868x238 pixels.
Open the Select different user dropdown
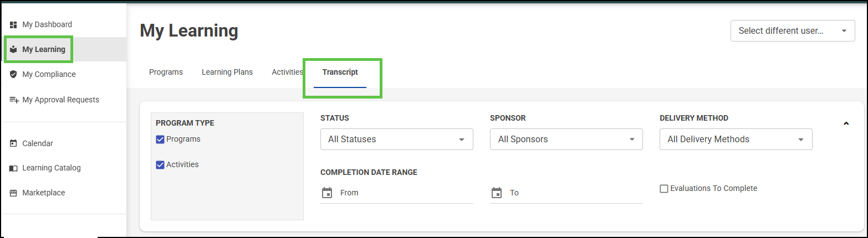(793, 31)
